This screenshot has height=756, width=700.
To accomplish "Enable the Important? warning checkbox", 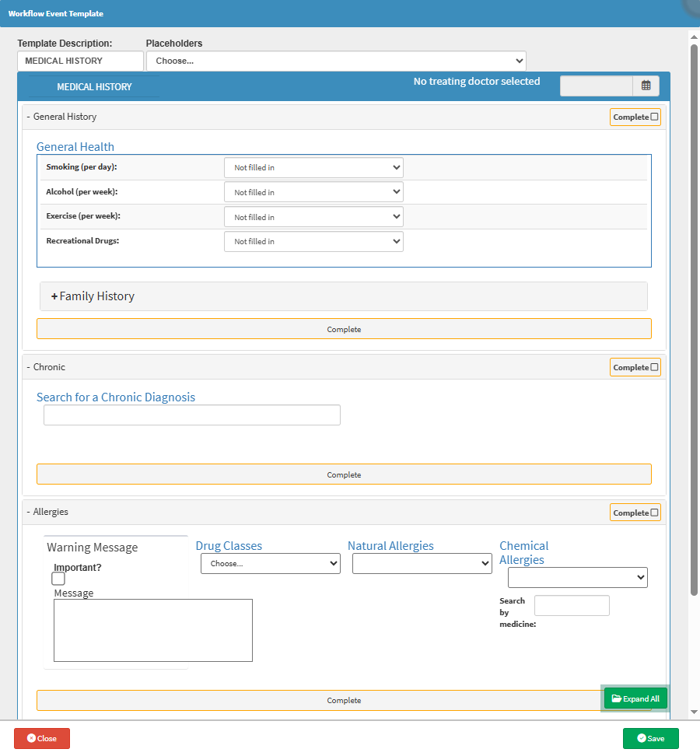I will [x=58, y=579].
